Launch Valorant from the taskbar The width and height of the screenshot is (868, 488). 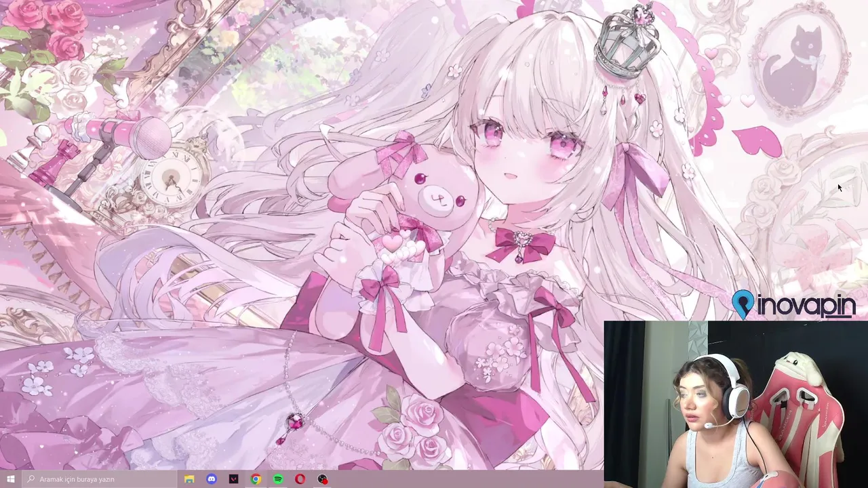tap(234, 479)
